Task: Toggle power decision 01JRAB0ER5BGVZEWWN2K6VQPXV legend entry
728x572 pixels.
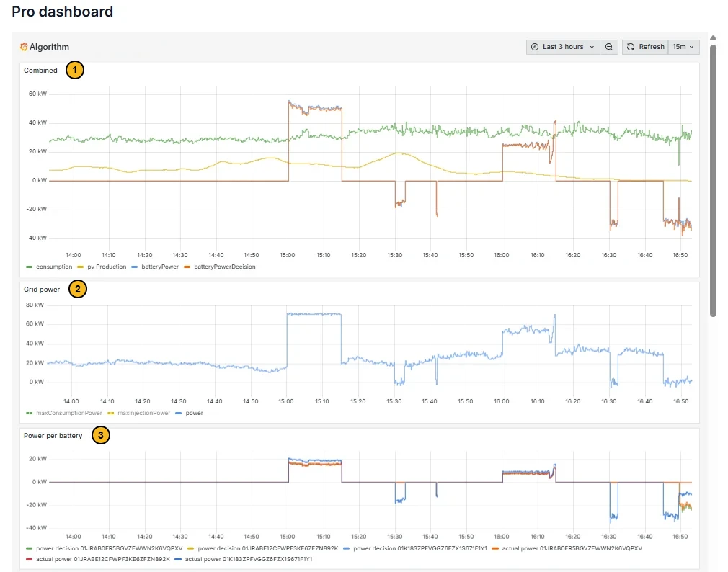Action: click(x=105, y=548)
